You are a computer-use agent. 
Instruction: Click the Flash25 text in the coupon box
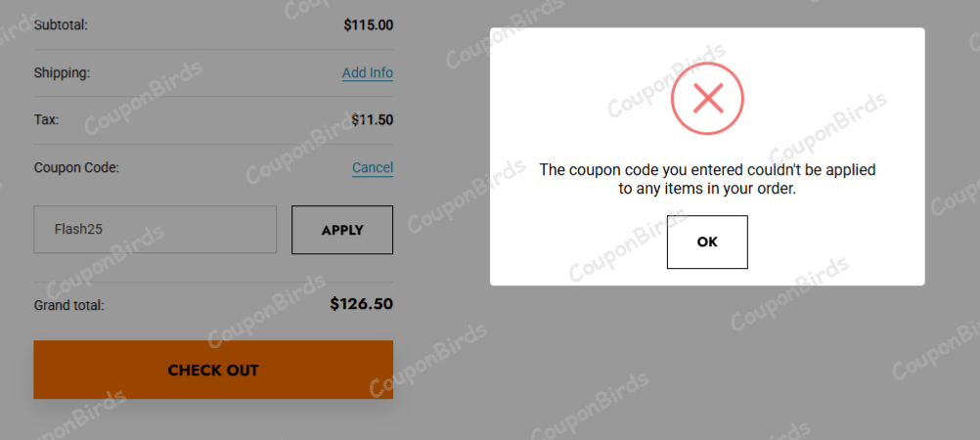click(79, 230)
